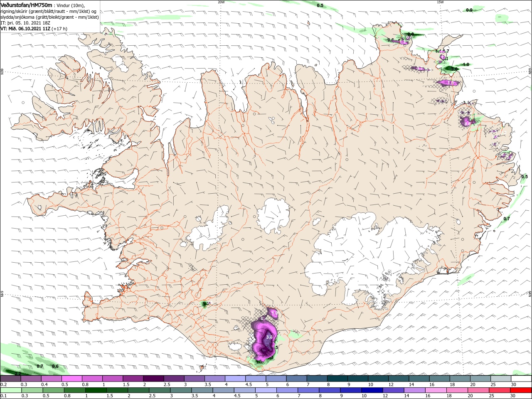532x399 pixels.
Task: Select the lavender swatch labeled 14 in lower legend
Action: (414, 390)
